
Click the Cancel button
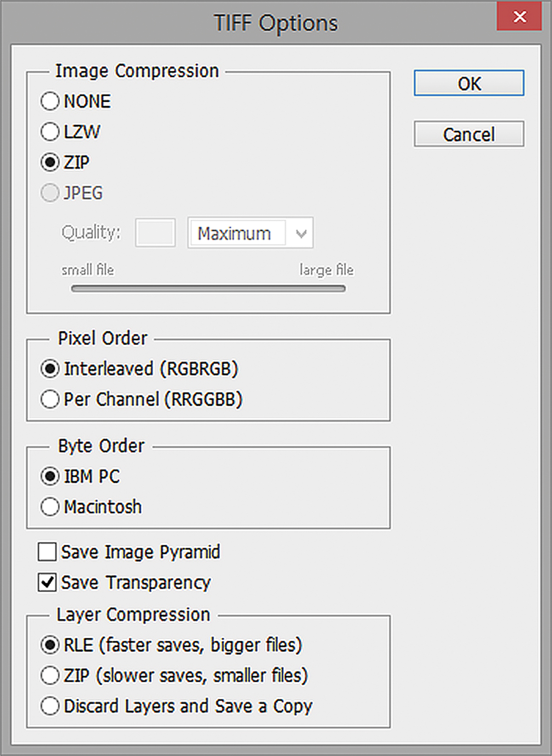coord(469,134)
